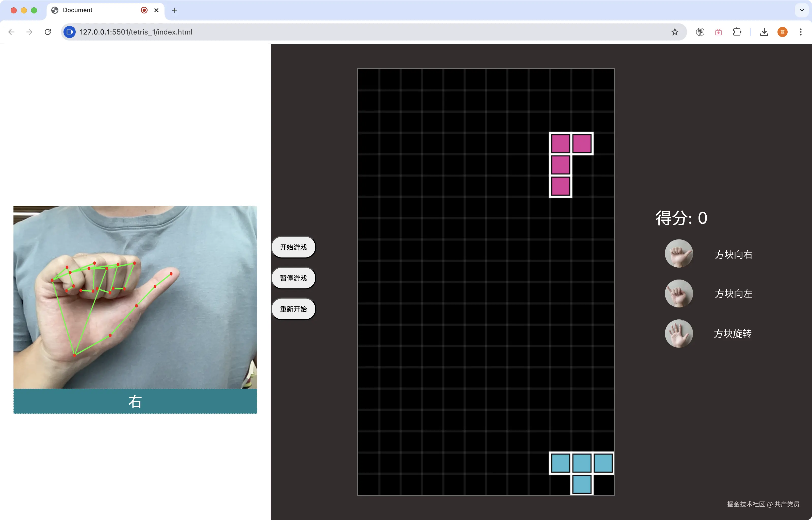
Task: Click the 方块向右 hand gesture icon
Action: pyautogui.click(x=678, y=254)
